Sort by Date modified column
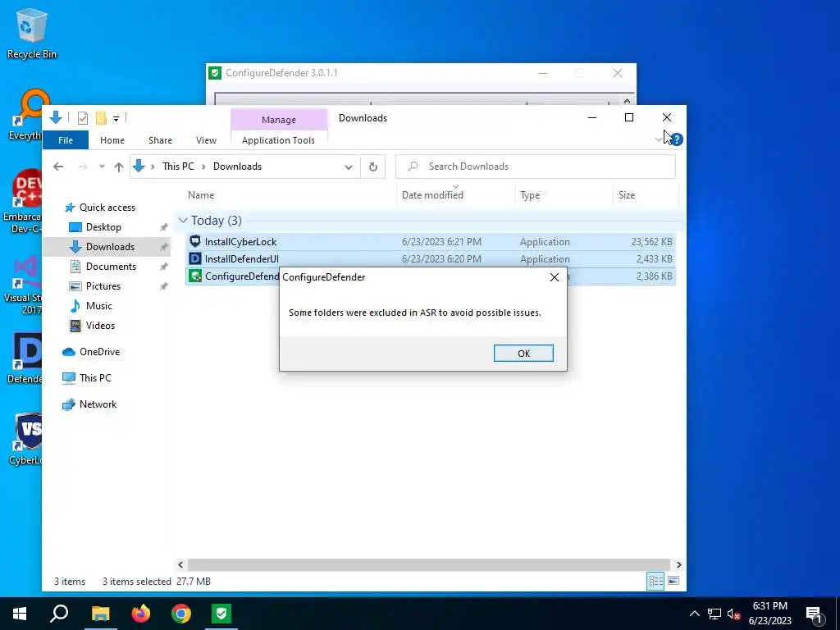840x630 pixels. click(x=432, y=195)
